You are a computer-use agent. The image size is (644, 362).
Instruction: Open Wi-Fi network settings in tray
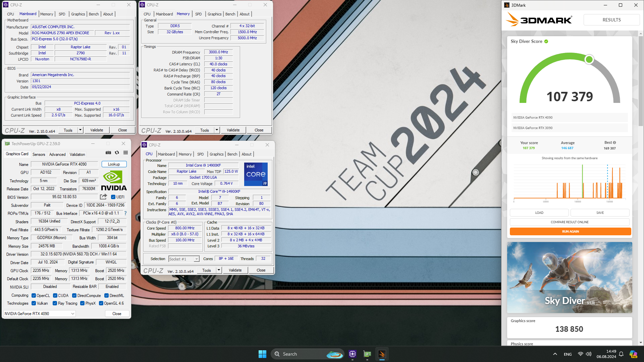580,354
